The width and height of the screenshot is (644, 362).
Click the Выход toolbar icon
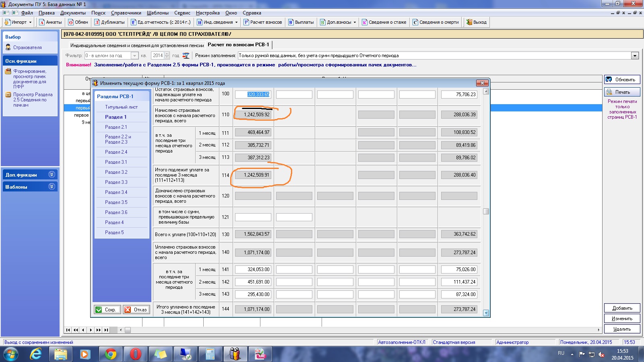pos(469,22)
